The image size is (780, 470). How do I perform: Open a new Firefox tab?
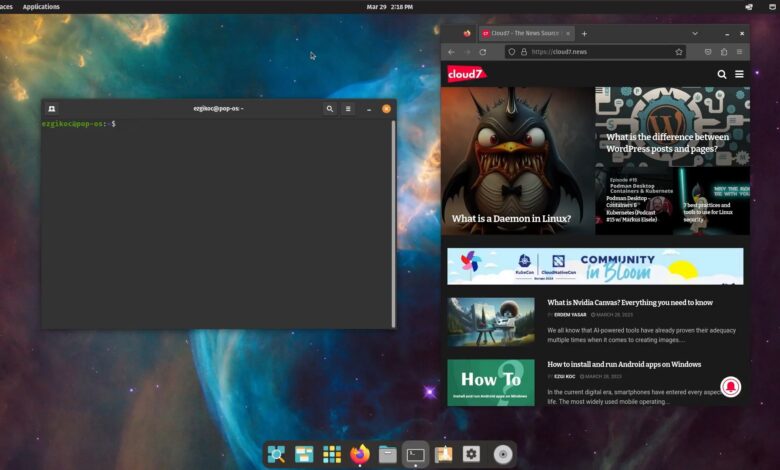(585, 33)
